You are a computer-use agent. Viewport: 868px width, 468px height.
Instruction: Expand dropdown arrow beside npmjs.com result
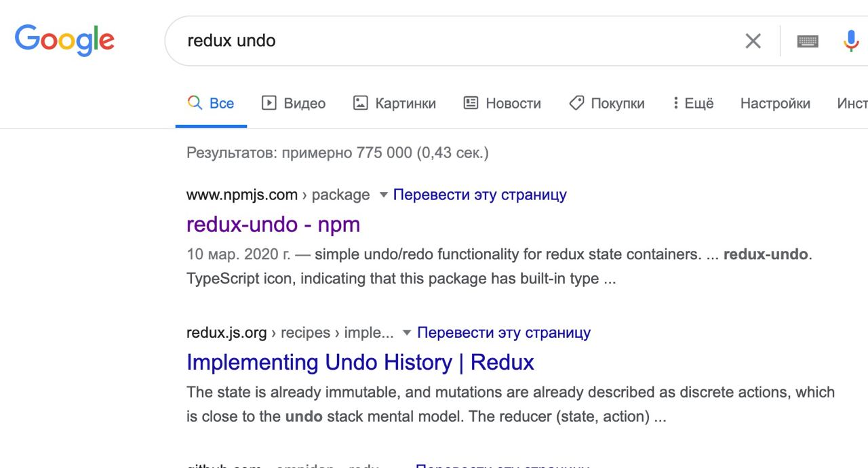[x=384, y=195]
